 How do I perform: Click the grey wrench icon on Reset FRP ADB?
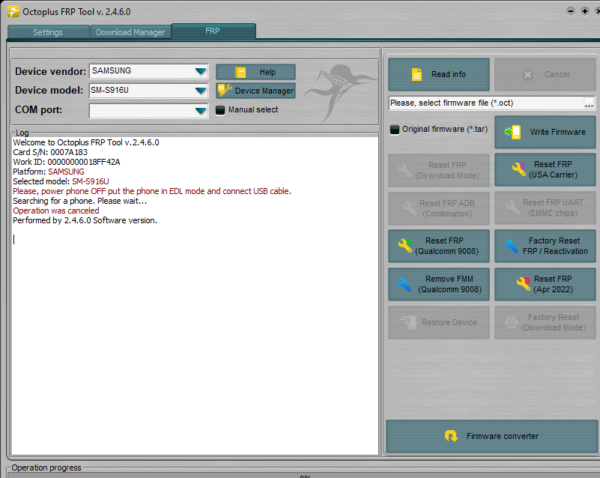[x=409, y=208]
